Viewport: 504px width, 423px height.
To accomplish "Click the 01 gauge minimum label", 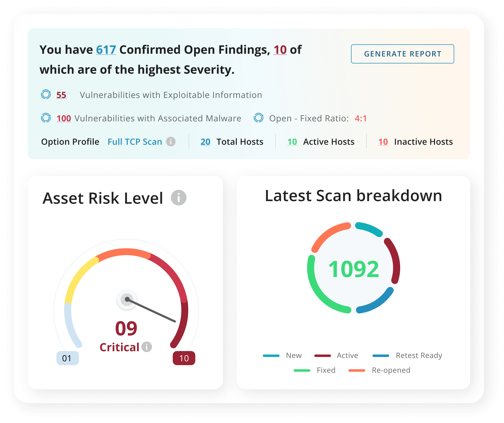I will pyautogui.click(x=68, y=358).
